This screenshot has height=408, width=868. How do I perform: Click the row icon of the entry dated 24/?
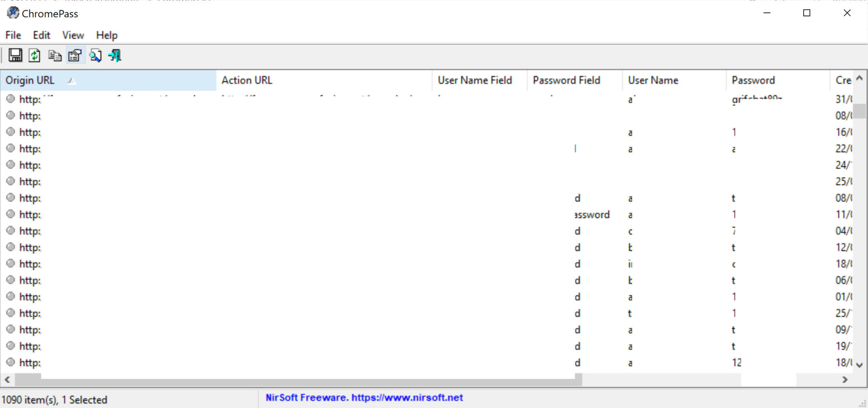11,165
